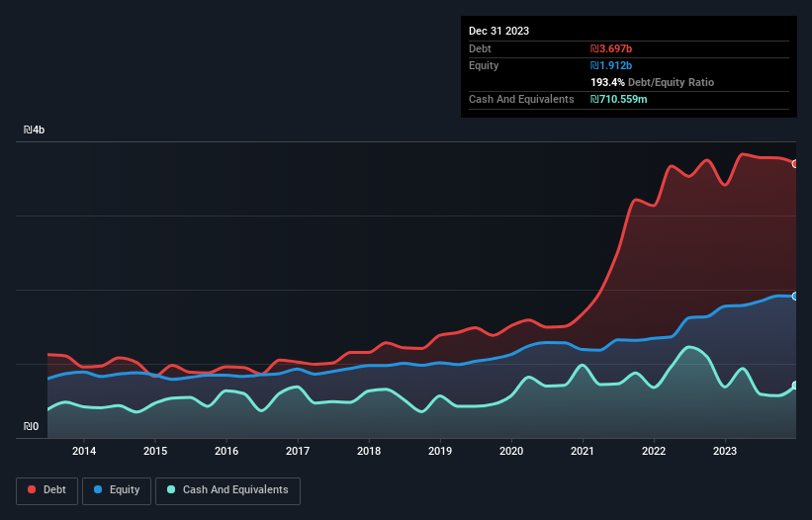Click the blue Equity endpoint marker

pos(795,297)
